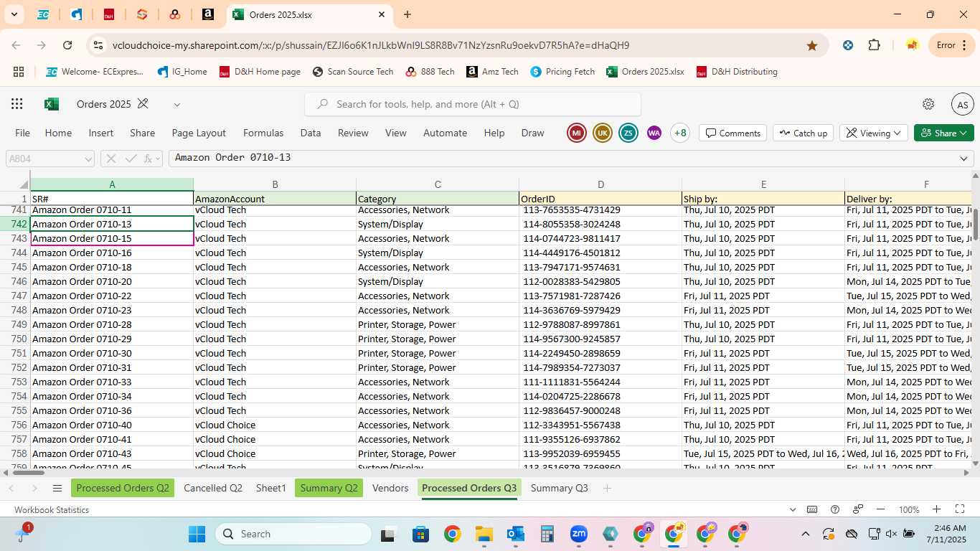
Task: Click the Catch up button
Action: tap(803, 133)
